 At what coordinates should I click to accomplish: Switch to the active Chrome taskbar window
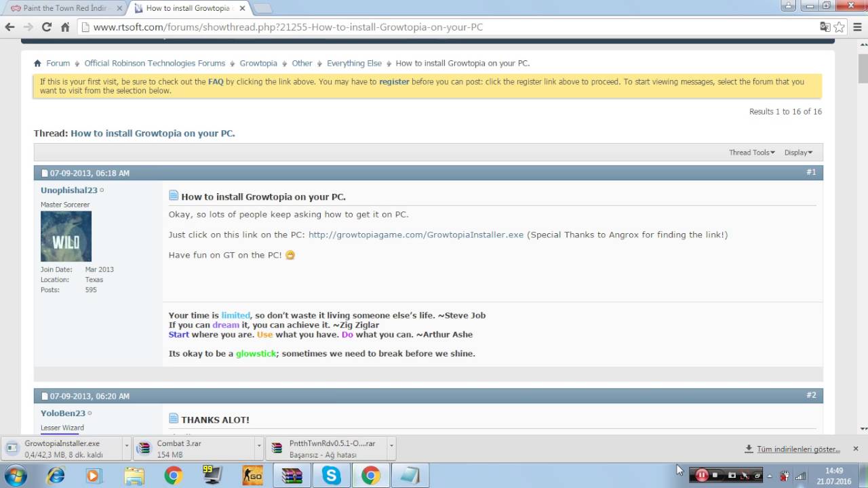(x=370, y=476)
